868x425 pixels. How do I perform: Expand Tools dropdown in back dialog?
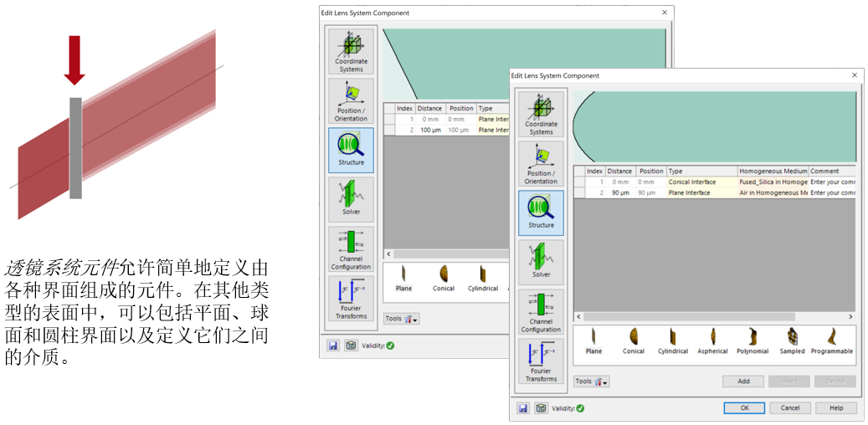[401, 319]
